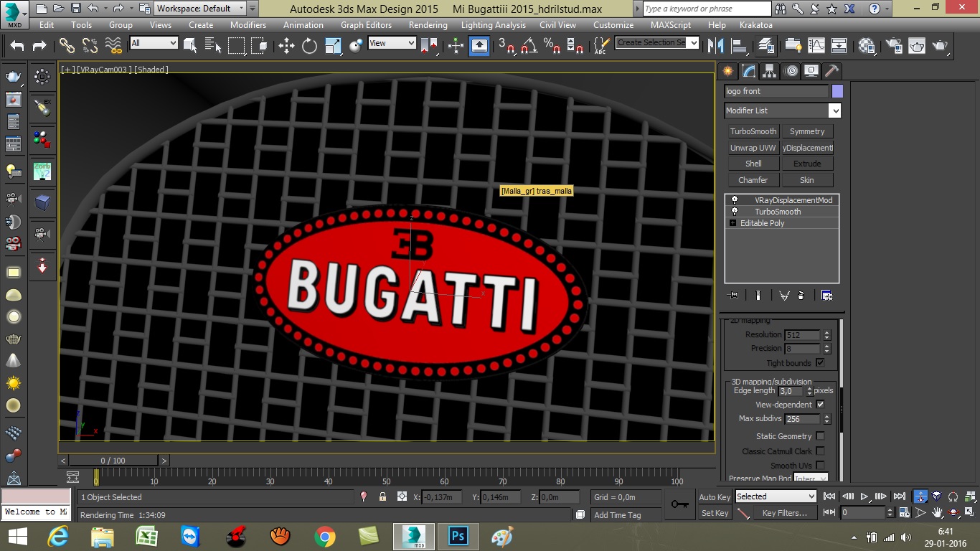
Task: Click the Redo arrow in the main toolbar
Action: point(39,45)
